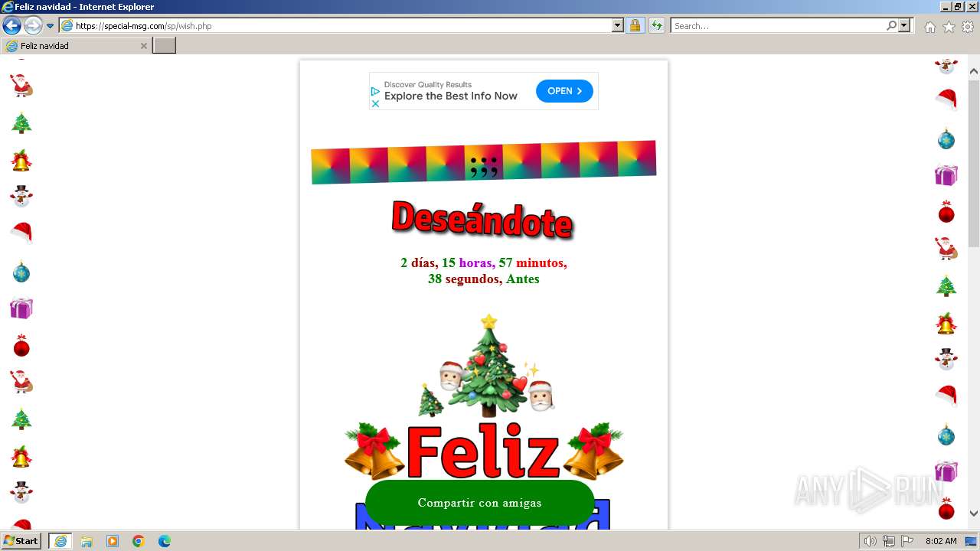Click the Compartir con amigas button
Viewport: 980px width, 551px height.
(x=480, y=503)
